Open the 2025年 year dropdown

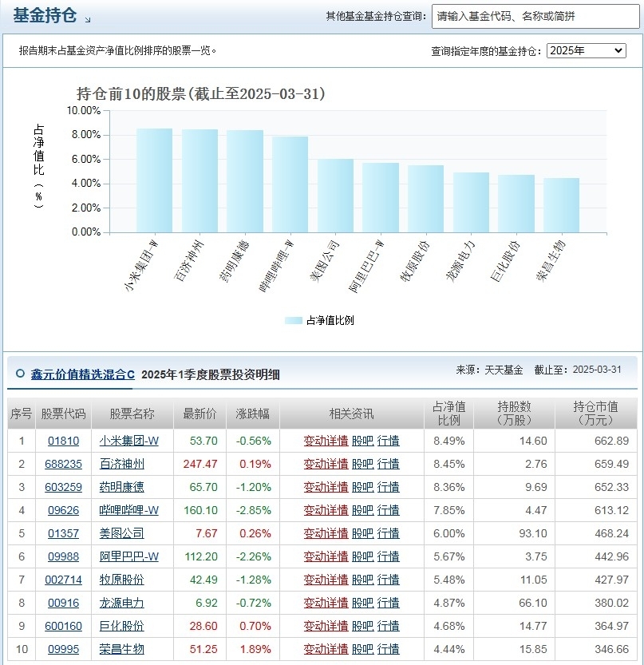tap(586, 51)
